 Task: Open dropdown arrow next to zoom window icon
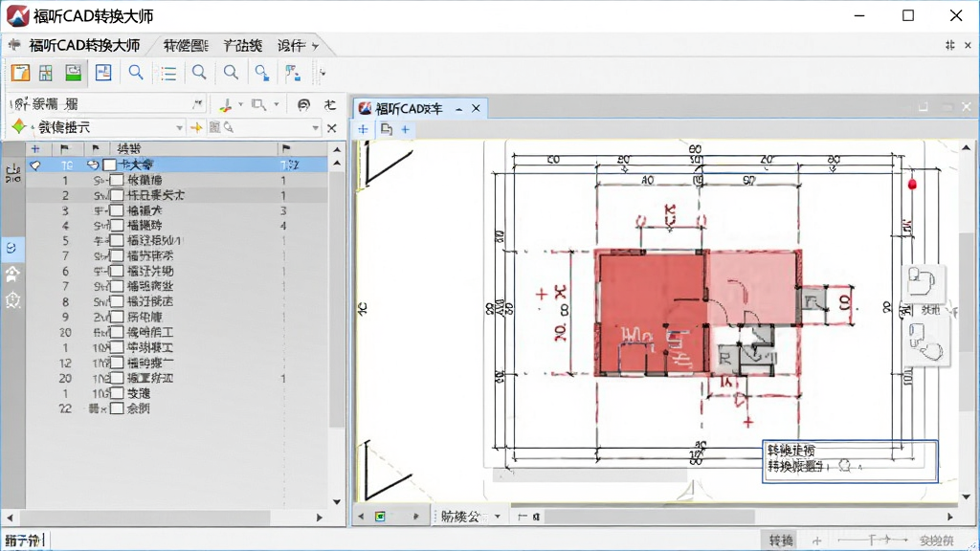pos(276,105)
